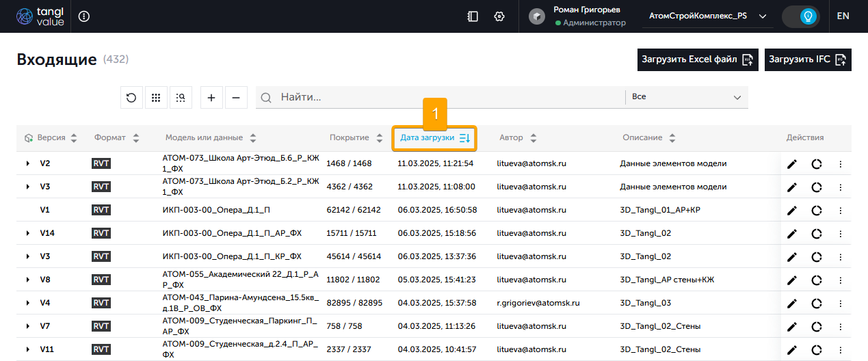Edit the V2 row with pencil icon
868x361 pixels.
pyautogui.click(x=792, y=164)
